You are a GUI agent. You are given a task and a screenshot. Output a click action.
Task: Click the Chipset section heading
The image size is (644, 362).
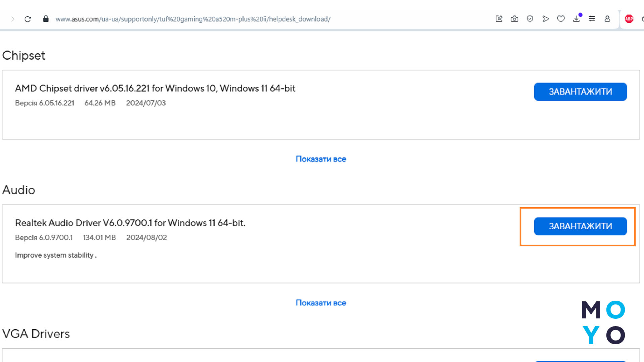(x=23, y=56)
